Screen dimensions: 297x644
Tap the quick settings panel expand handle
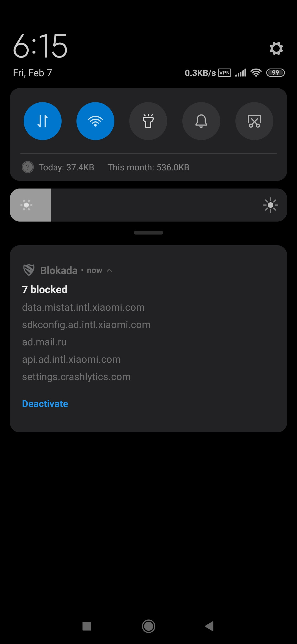click(x=148, y=233)
